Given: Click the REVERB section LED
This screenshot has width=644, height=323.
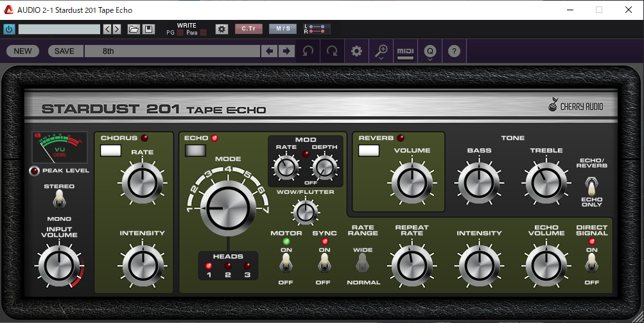Looking at the screenshot, I should coord(401,138).
